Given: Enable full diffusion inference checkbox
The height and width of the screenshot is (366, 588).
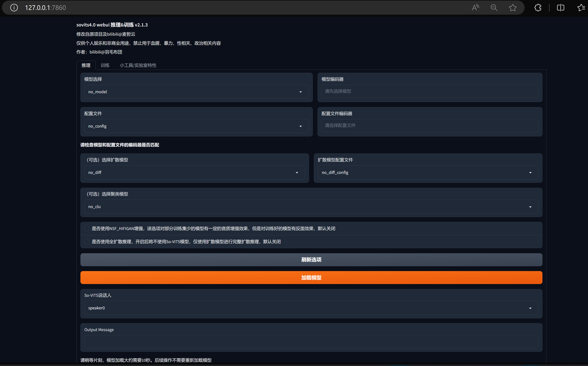Looking at the screenshot, I should pos(87,242).
